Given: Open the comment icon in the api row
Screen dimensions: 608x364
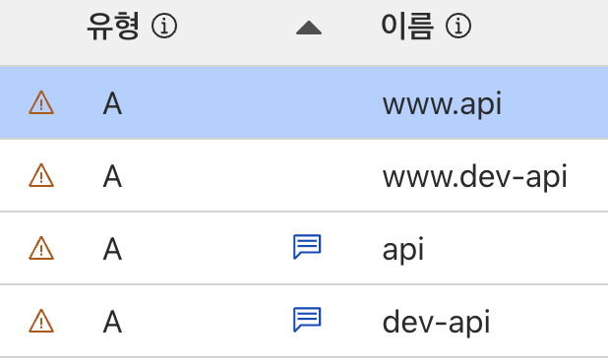Looking at the screenshot, I should [x=307, y=247].
